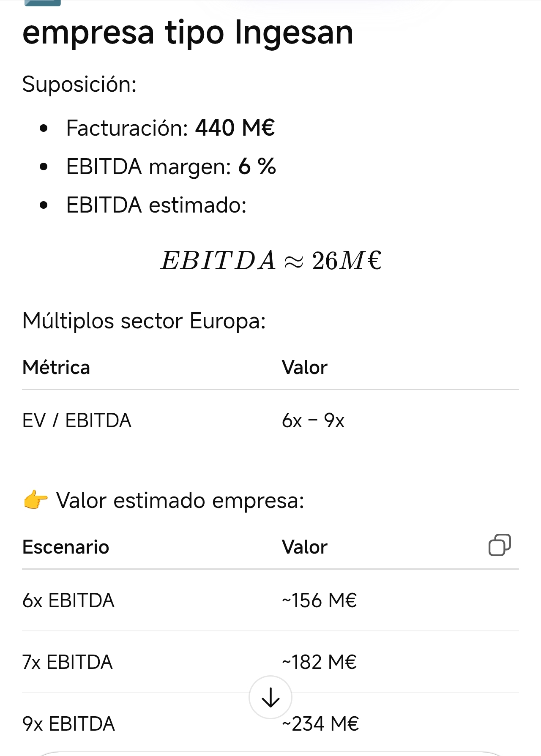
Task: Click the "Múltiplos sector Europa:" label
Action: (144, 321)
